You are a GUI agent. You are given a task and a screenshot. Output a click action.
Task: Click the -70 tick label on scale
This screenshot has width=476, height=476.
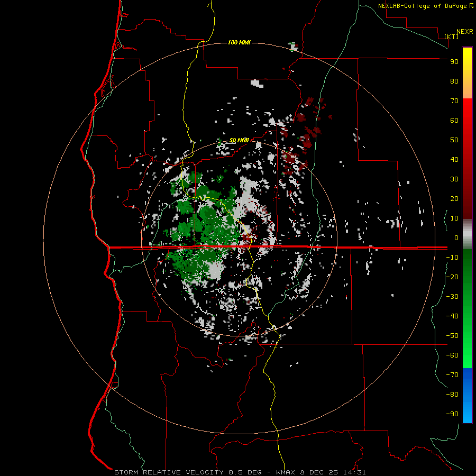pyautogui.click(x=452, y=375)
